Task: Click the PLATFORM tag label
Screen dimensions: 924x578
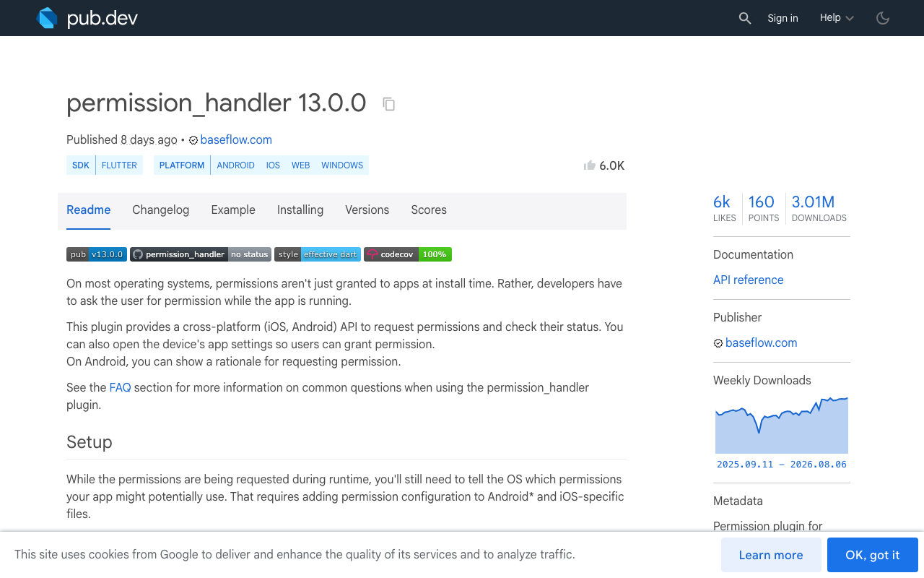Action: coord(182,165)
